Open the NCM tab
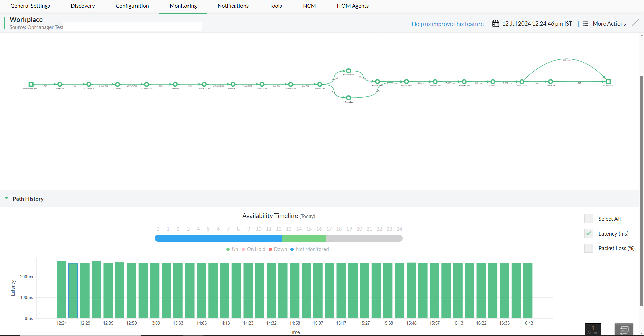This screenshot has width=644, height=336. coord(309,6)
